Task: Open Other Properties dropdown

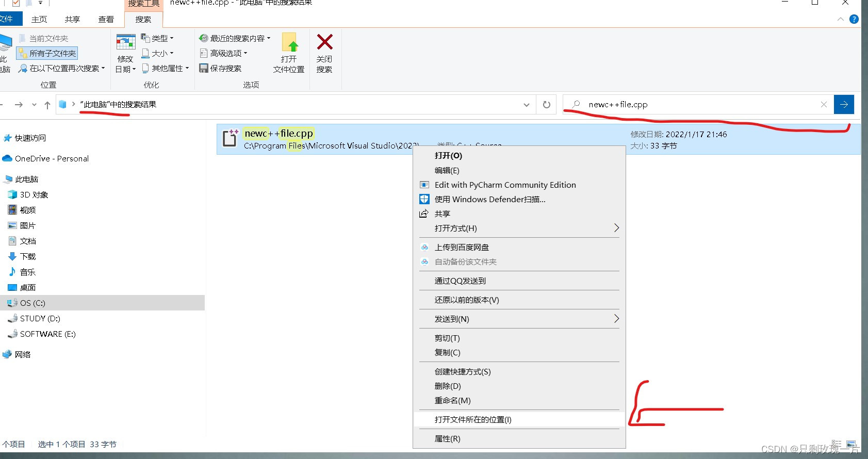Action: tap(165, 68)
